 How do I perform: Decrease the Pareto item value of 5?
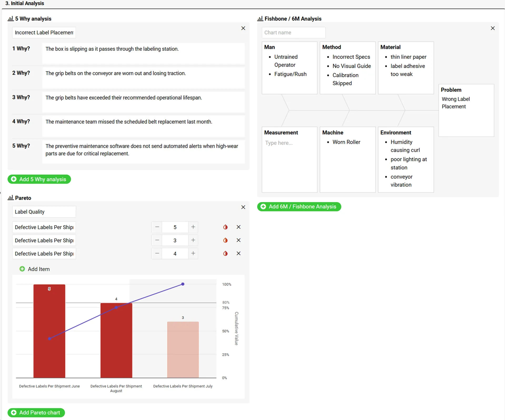coord(157,227)
